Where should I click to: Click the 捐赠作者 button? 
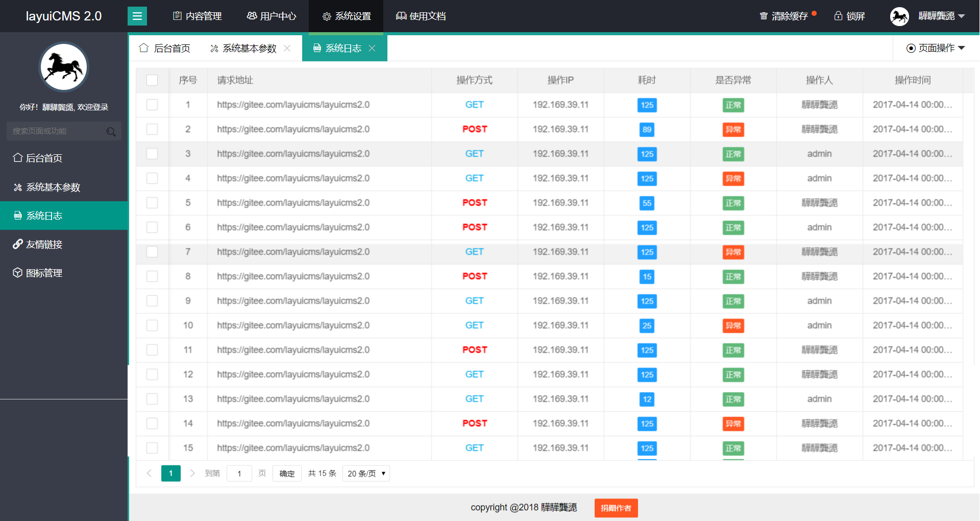click(616, 508)
